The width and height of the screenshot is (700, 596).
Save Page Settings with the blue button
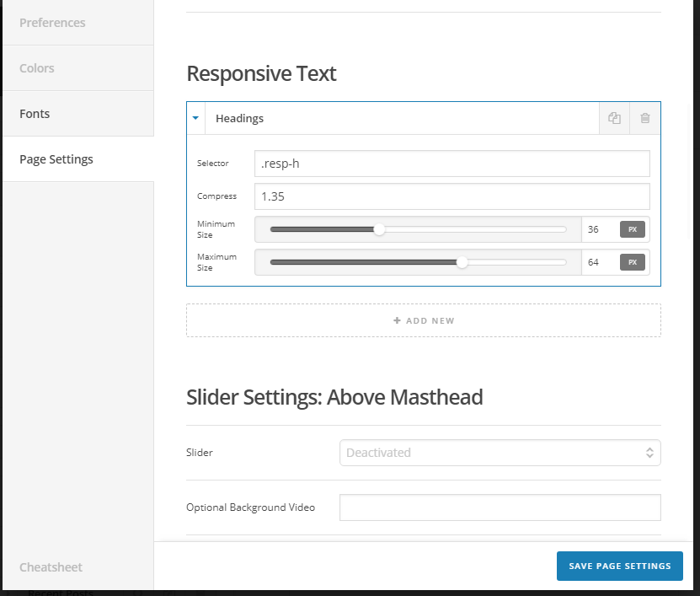tap(620, 566)
